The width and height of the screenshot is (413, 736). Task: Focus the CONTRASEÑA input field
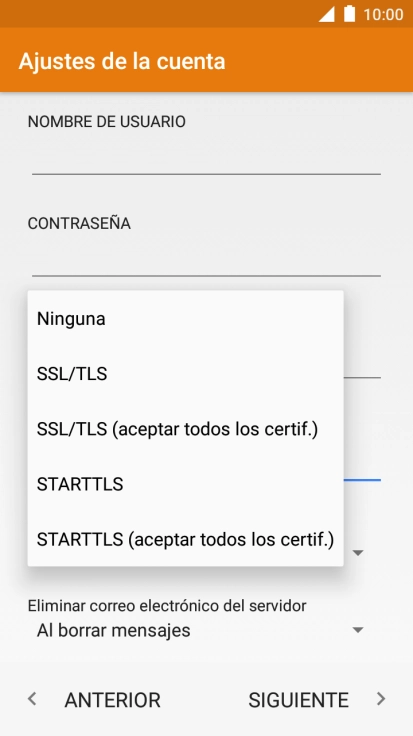[206, 261]
